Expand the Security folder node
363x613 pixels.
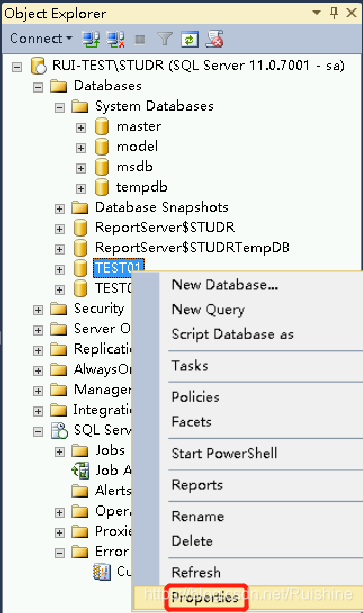[38, 310]
